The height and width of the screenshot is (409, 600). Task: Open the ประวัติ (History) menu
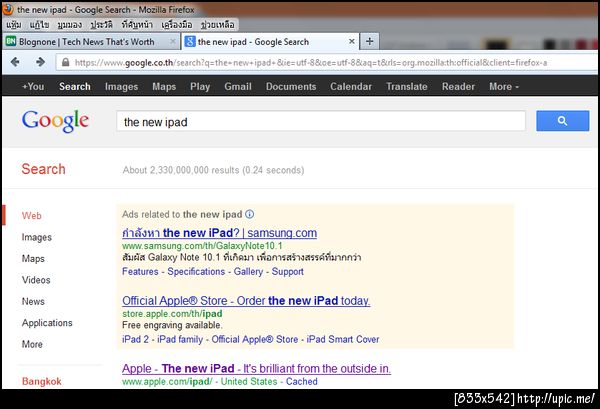(101, 25)
